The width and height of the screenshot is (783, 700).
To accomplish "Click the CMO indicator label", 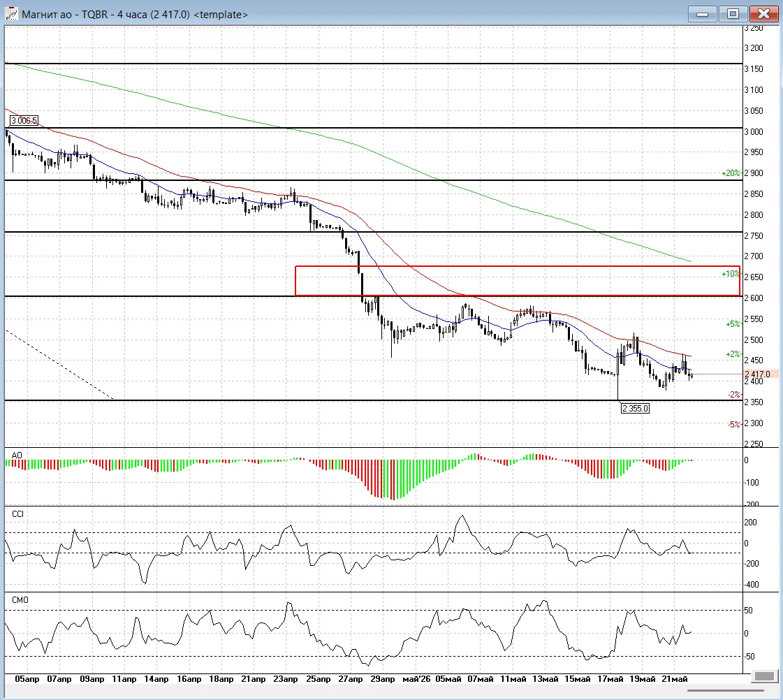I will pos(20,599).
